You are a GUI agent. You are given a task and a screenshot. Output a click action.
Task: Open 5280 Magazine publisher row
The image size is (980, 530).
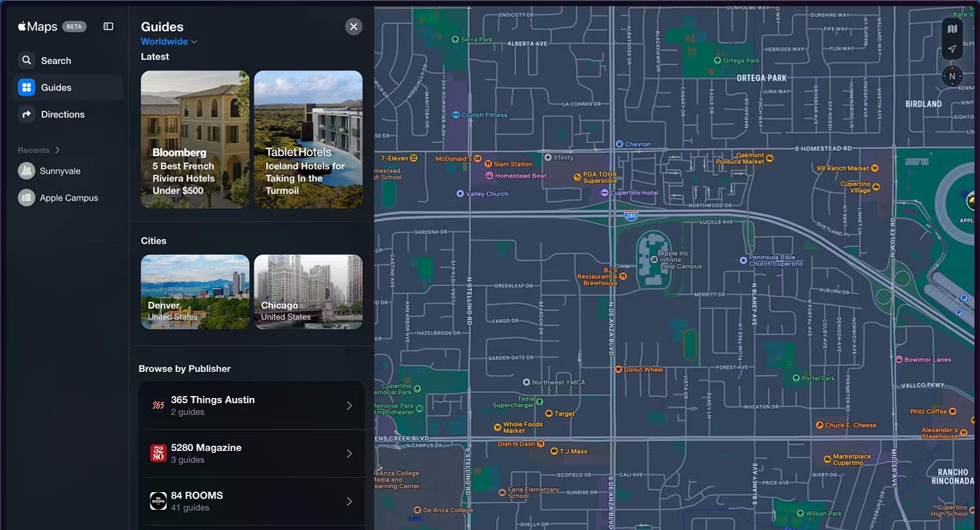click(x=252, y=454)
